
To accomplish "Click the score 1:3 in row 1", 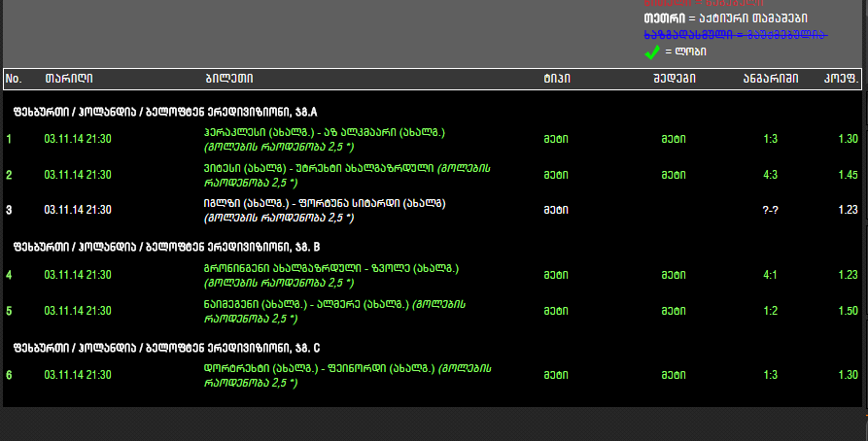I will (771, 139).
